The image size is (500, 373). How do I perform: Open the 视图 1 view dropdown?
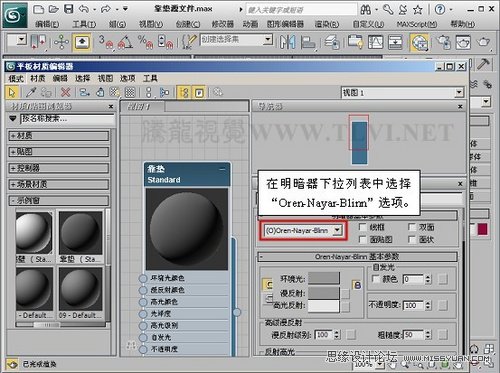coord(459,92)
